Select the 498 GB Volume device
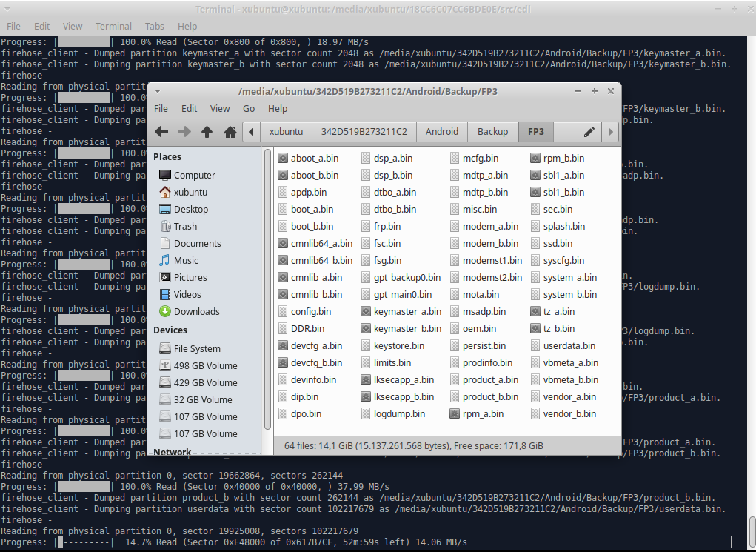 (x=205, y=365)
